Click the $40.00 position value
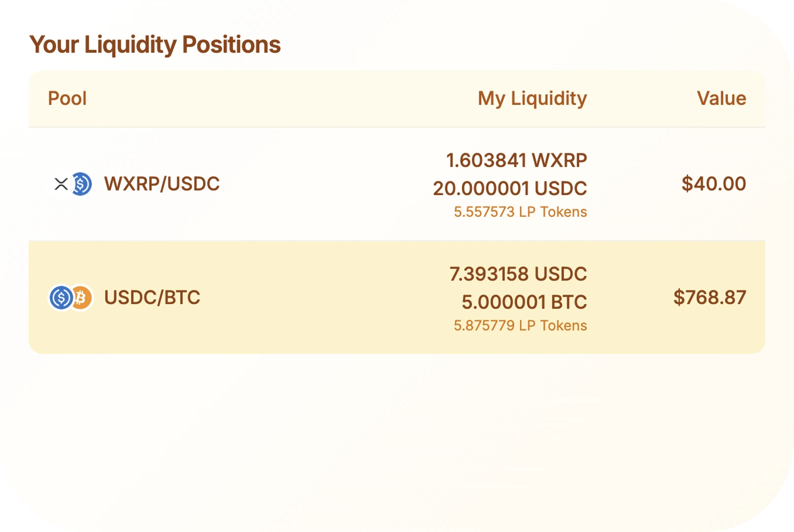 (714, 184)
